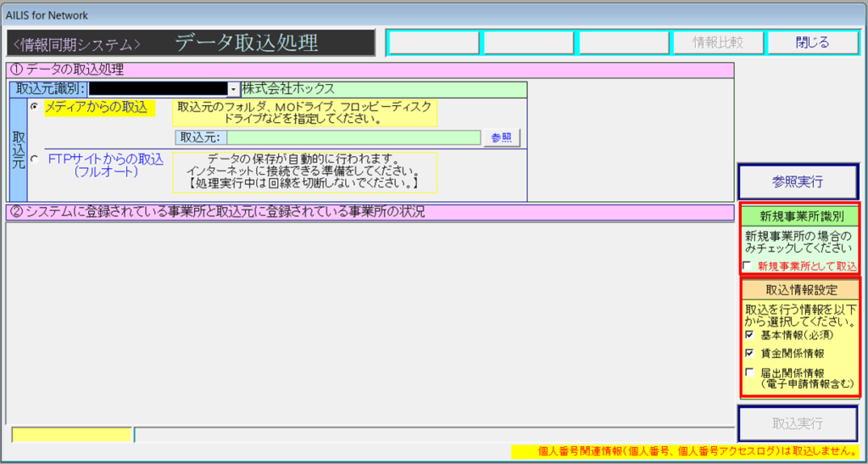Image resolution: width=868 pixels, height=464 pixels.
Task: Click the 閉じる button
Action: pyautogui.click(x=812, y=42)
